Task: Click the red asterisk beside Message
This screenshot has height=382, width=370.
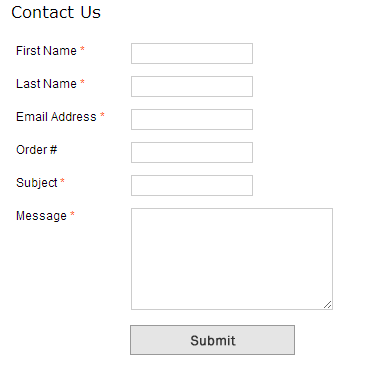Action: pos(72,214)
